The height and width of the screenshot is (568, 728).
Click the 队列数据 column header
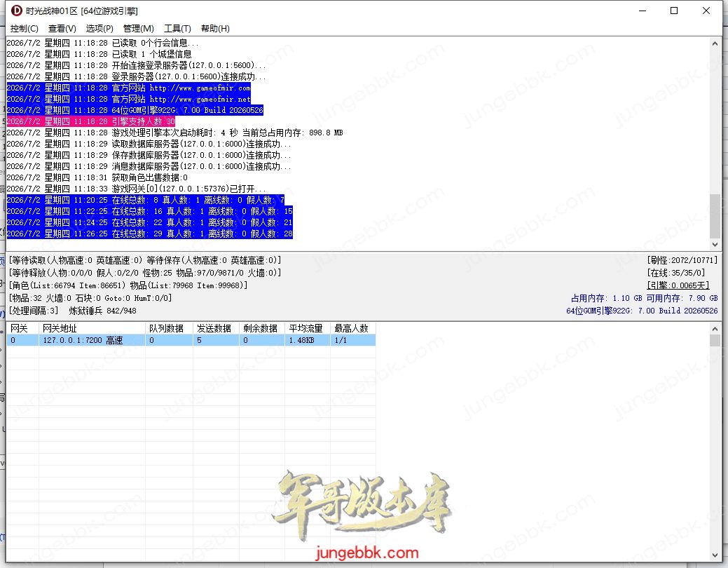169,328
